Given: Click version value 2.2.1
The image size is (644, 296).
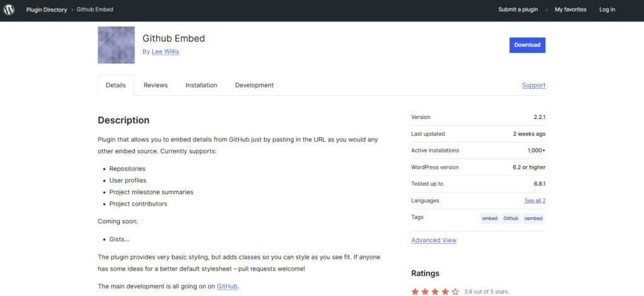Looking at the screenshot, I should [539, 117].
